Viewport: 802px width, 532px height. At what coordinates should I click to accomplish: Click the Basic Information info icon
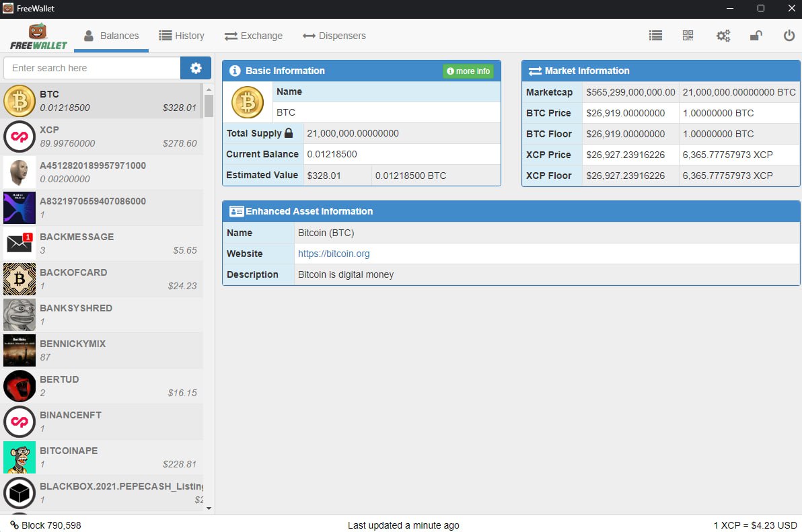click(235, 71)
